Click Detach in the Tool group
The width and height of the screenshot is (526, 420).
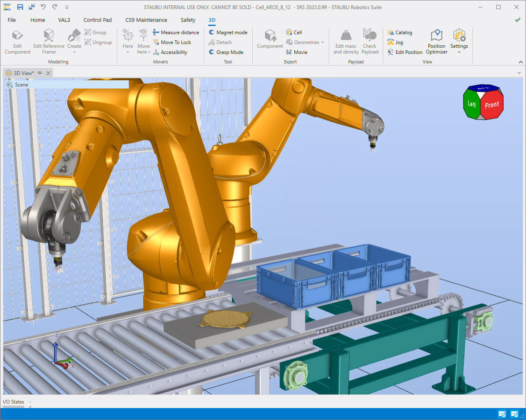220,42
